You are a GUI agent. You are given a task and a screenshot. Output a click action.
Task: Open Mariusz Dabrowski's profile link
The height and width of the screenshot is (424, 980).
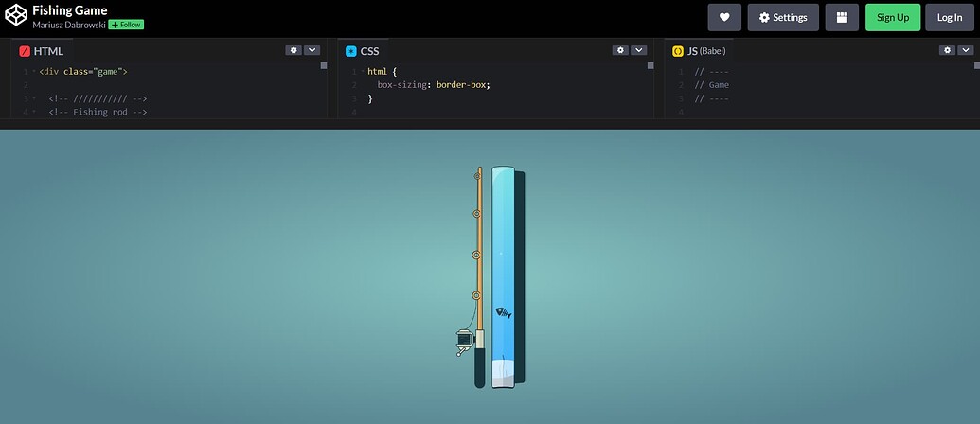(68, 25)
